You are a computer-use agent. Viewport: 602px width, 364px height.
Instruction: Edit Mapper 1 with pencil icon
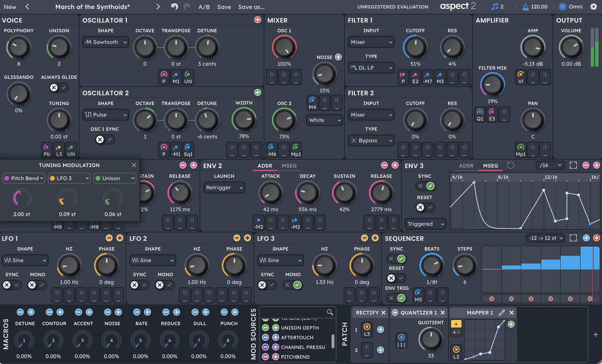pos(502,313)
